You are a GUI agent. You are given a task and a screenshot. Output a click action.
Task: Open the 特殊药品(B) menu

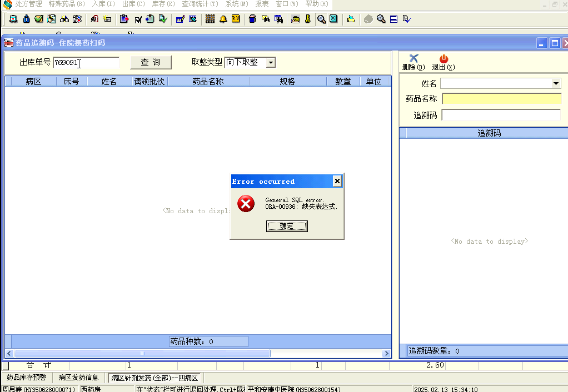coord(67,4)
